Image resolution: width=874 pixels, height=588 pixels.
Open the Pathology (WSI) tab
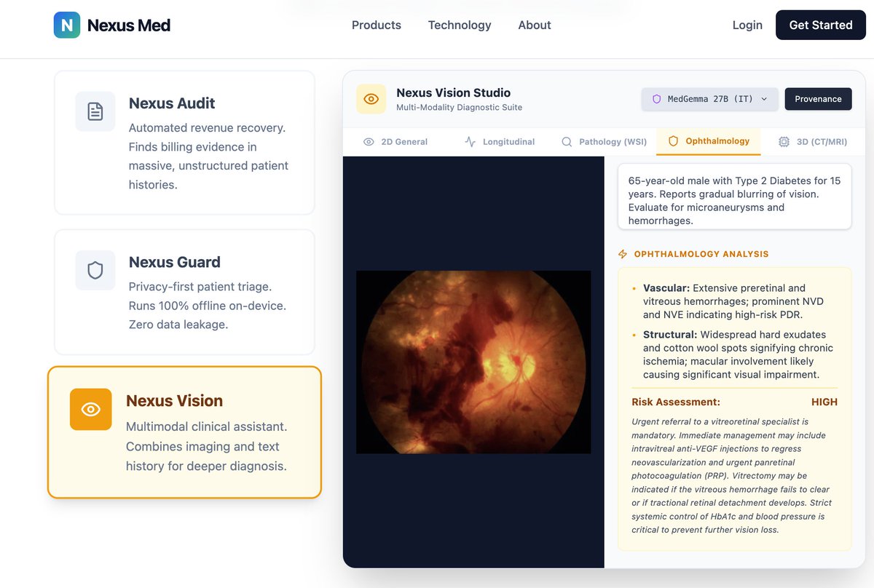(604, 142)
